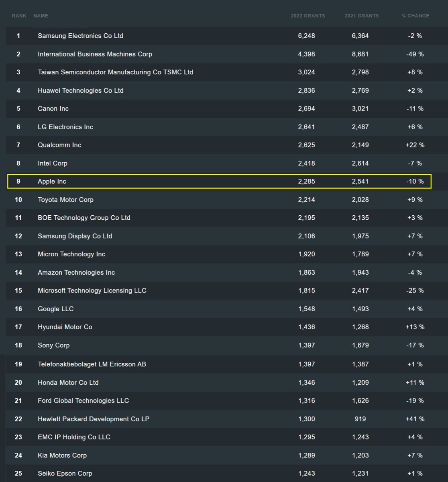Screen dimensions: 448x482
Task: Select Seiko Epson Corp name
Action: tap(65, 473)
